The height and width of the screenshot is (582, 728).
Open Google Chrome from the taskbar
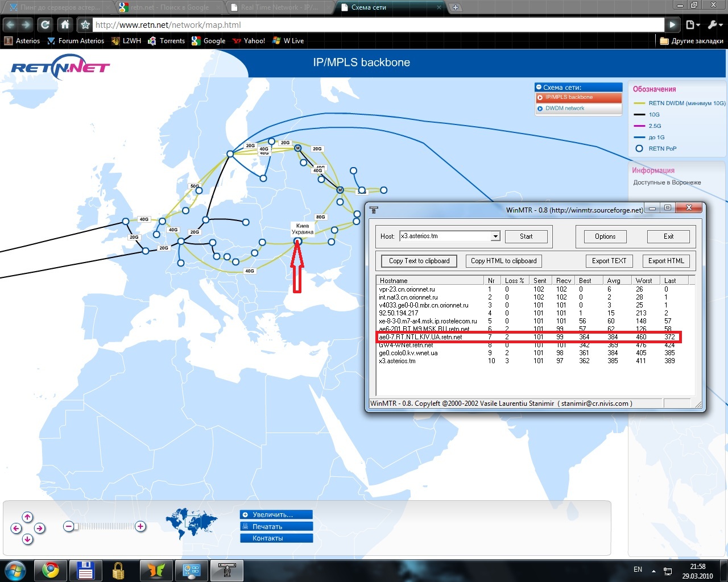pos(51,570)
